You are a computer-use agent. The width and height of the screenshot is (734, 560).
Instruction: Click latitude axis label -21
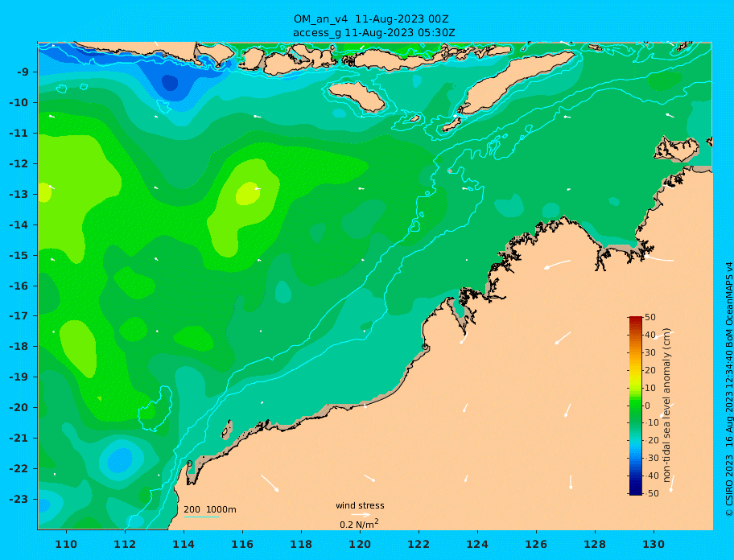click(x=19, y=439)
